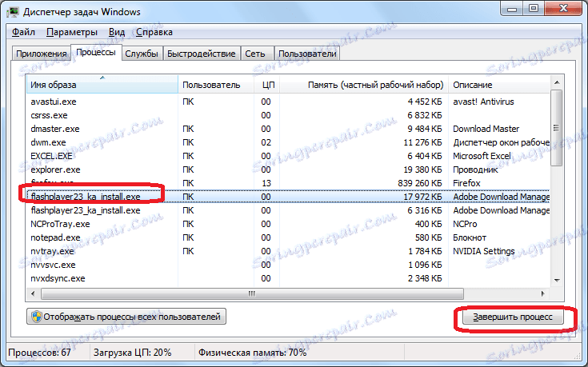588x367 pixels.
Task: Open the Справка menu
Action: (154, 32)
